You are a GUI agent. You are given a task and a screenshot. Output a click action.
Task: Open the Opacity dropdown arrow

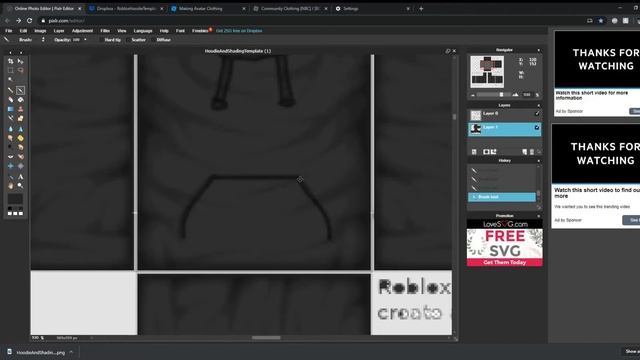click(x=85, y=40)
